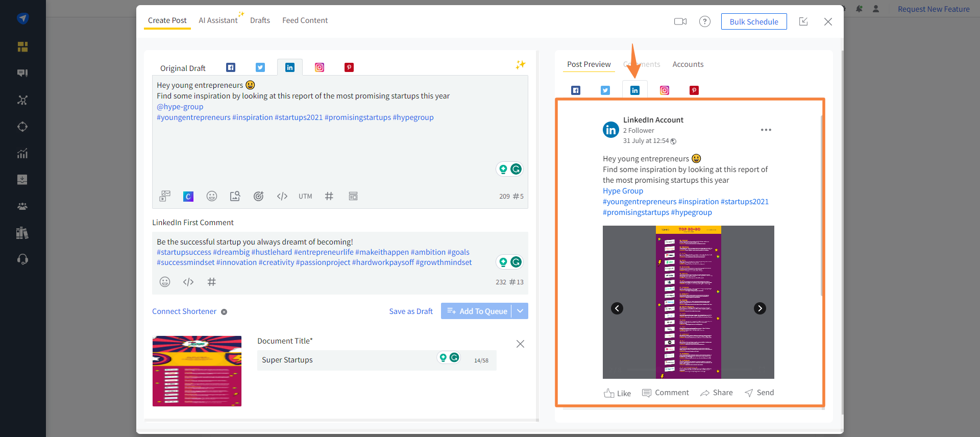Open the hashtag manager in the draft toolbar
The image size is (980, 437).
pos(329,196)
